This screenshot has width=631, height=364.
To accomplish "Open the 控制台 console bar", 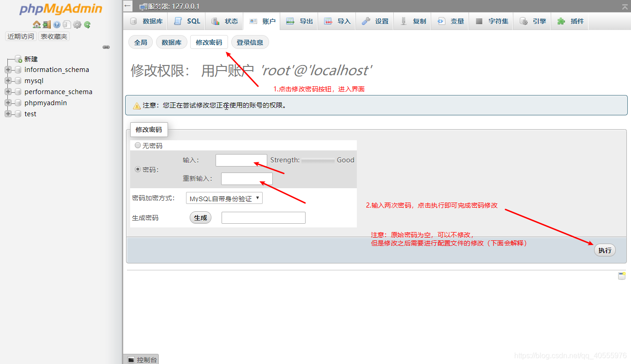I will pos(141,359).
